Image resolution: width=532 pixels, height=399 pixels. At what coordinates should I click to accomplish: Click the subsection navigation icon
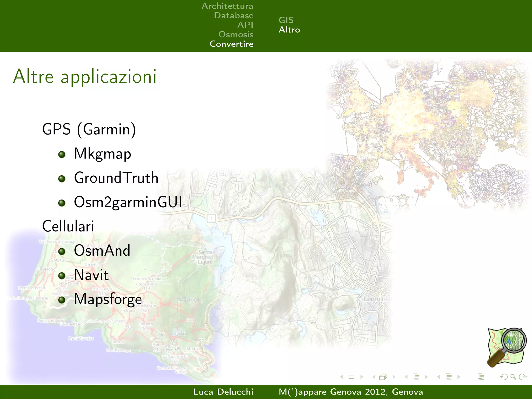416,377
